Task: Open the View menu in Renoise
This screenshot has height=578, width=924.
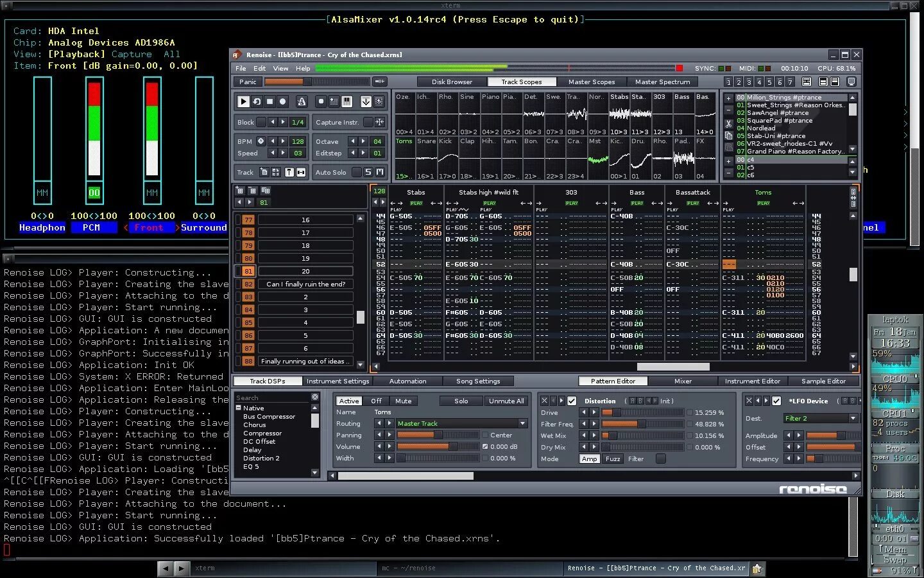Action: (x=280, y=68)
